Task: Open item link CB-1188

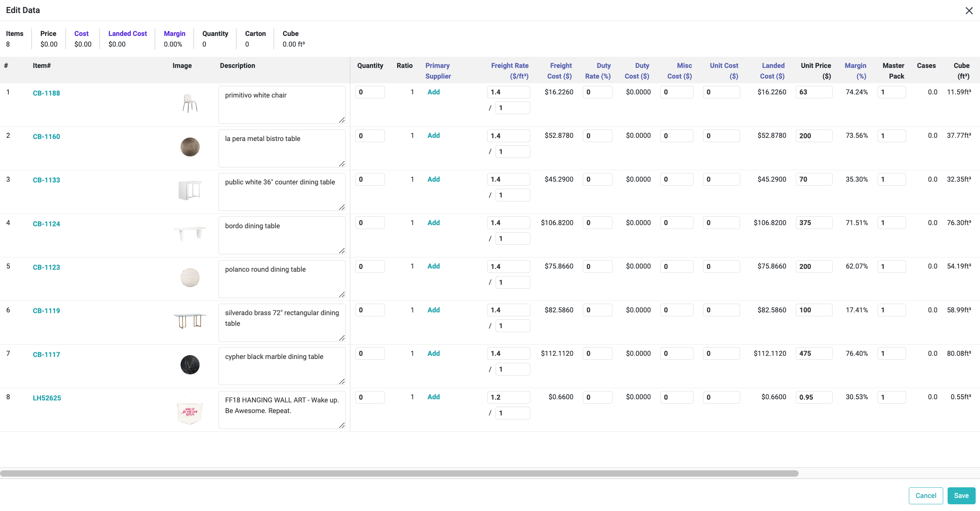Action: (x=46, y=93)
